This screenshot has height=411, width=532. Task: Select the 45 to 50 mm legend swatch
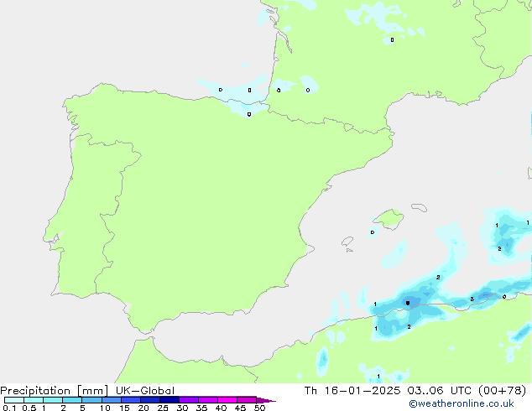pos(247,400)
